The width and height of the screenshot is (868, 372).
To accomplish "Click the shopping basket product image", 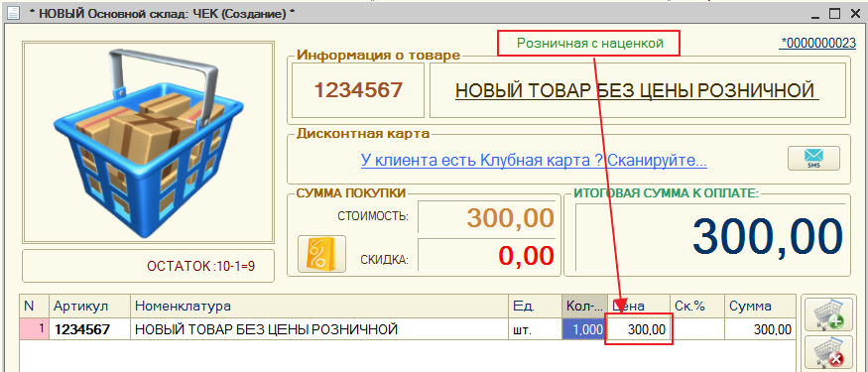I will click(148, 142).
